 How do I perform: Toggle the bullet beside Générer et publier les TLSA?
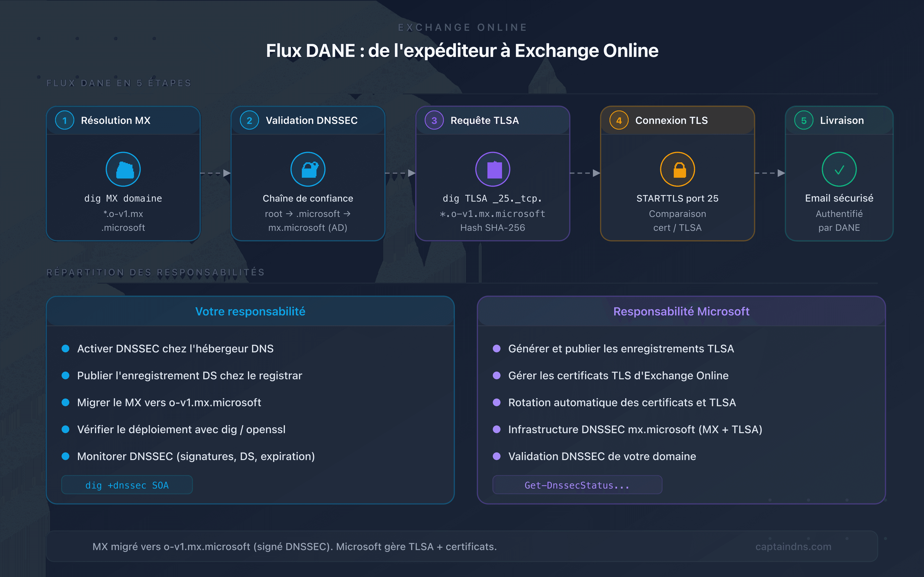pos(497,348)
